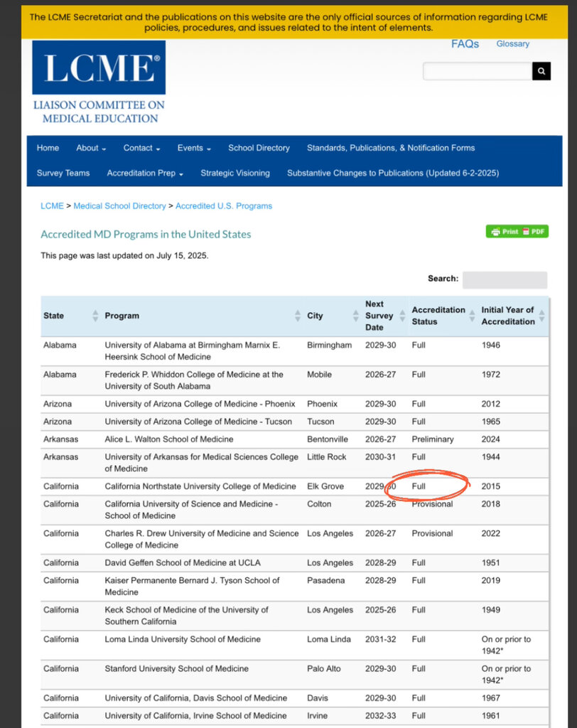Click 'University of Arkansas for Medical Sciences' program
Viewport: 577px width, 728px height.
pos(202,463)
